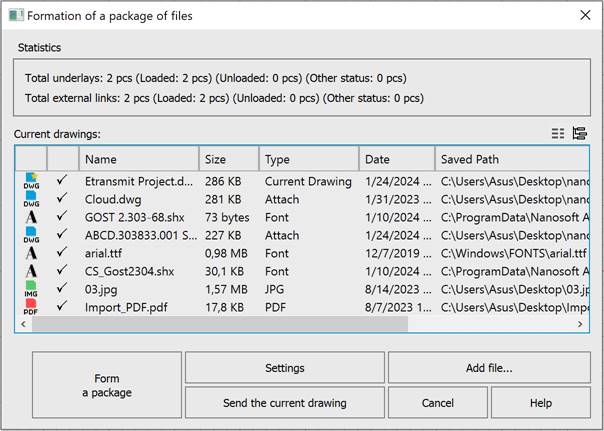The image size is (604, 431).
Task: Close the dialog with the X button
Action: pos(585,15)
